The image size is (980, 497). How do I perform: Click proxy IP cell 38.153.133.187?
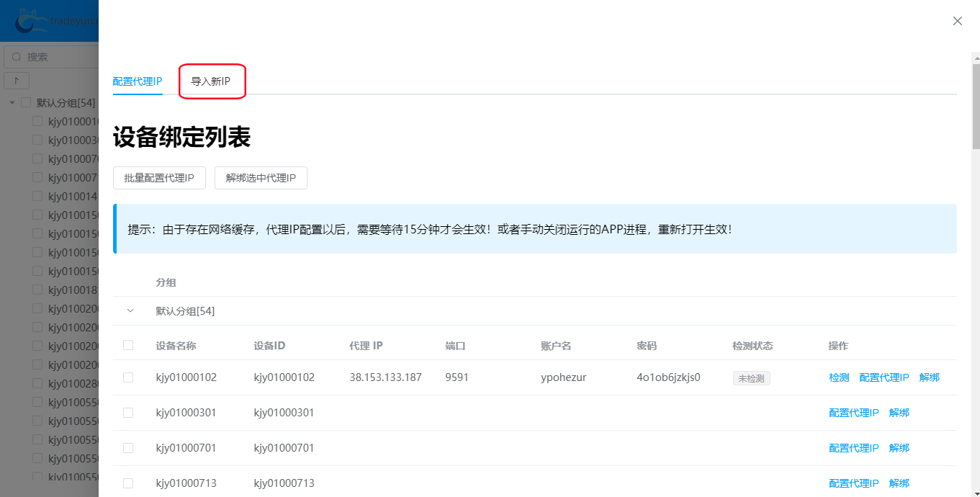385,377
